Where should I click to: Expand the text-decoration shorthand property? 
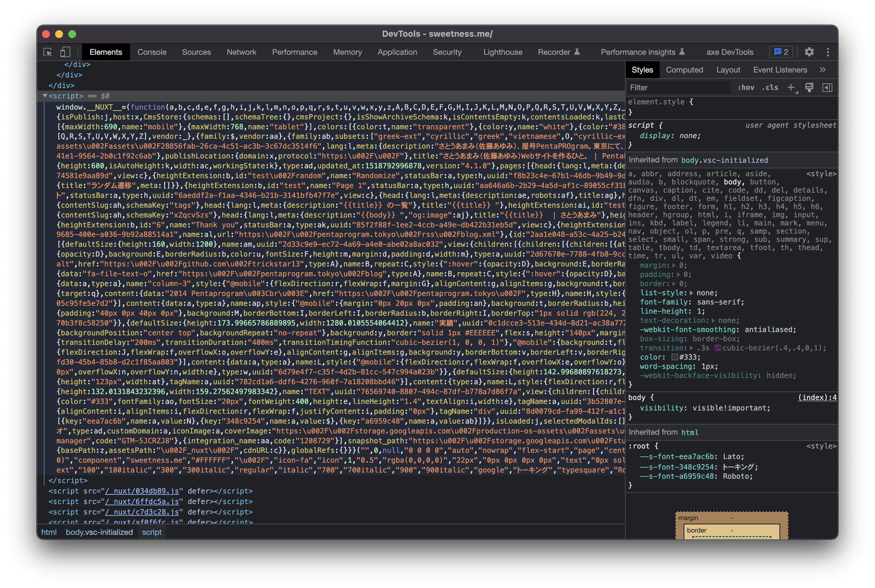pos(713,321)
